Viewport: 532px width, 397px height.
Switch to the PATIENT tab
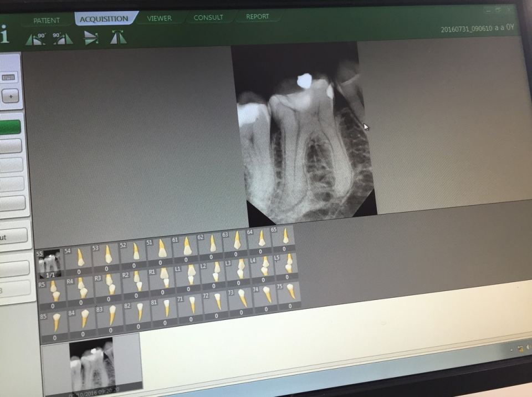(x=47, y=21)
